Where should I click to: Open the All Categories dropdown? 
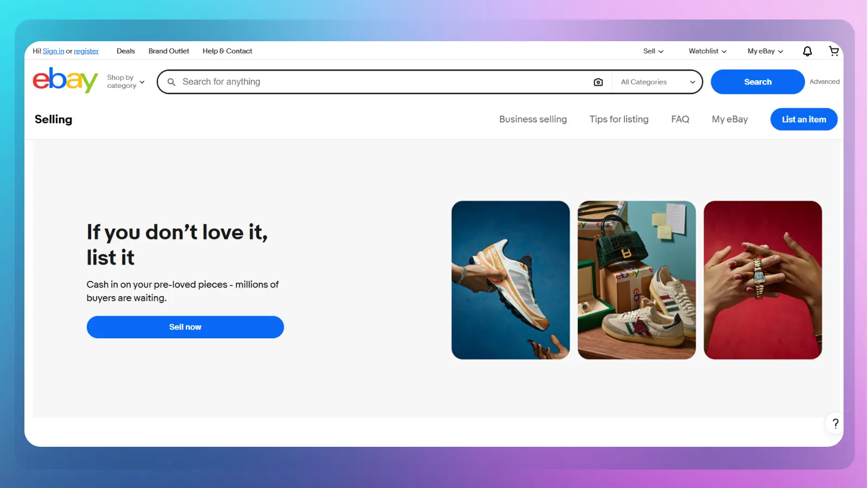click(x=658, y=82)
